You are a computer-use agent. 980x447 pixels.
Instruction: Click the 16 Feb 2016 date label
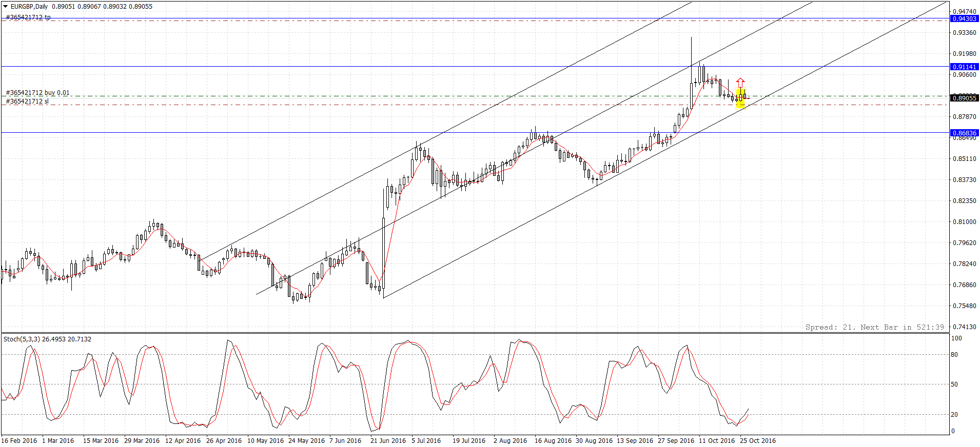19,441
